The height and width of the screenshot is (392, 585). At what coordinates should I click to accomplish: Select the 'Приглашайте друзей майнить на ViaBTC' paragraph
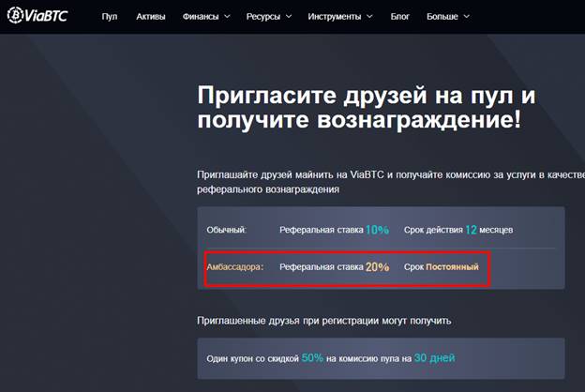coord(391,182)
